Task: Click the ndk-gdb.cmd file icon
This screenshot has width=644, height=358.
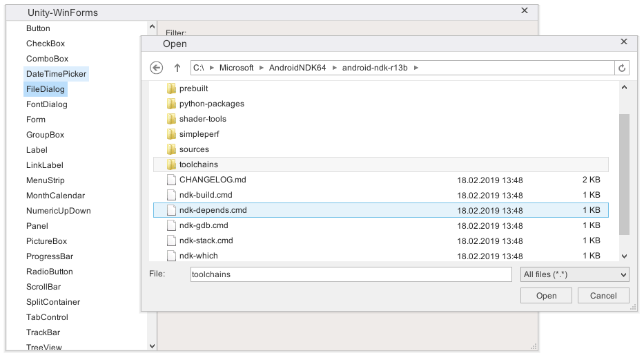Action: [171, 225]
